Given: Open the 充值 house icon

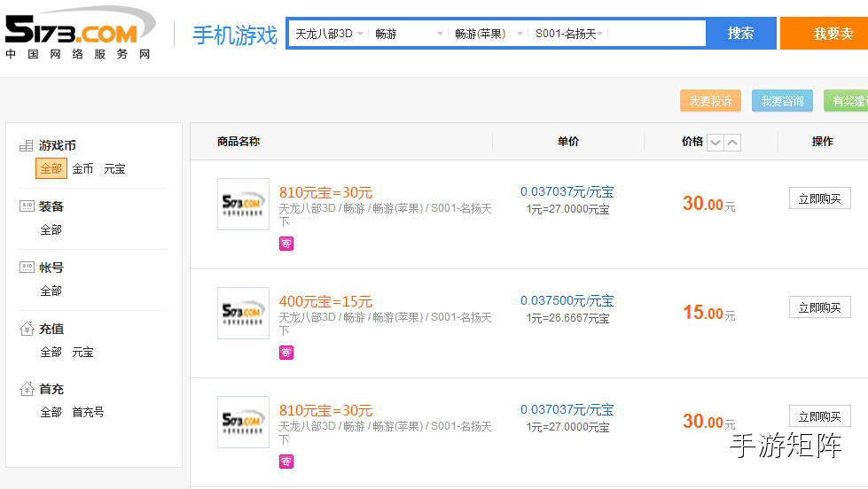Looking at the screenshot, I should pyautogui.click(x=27, y=329).
